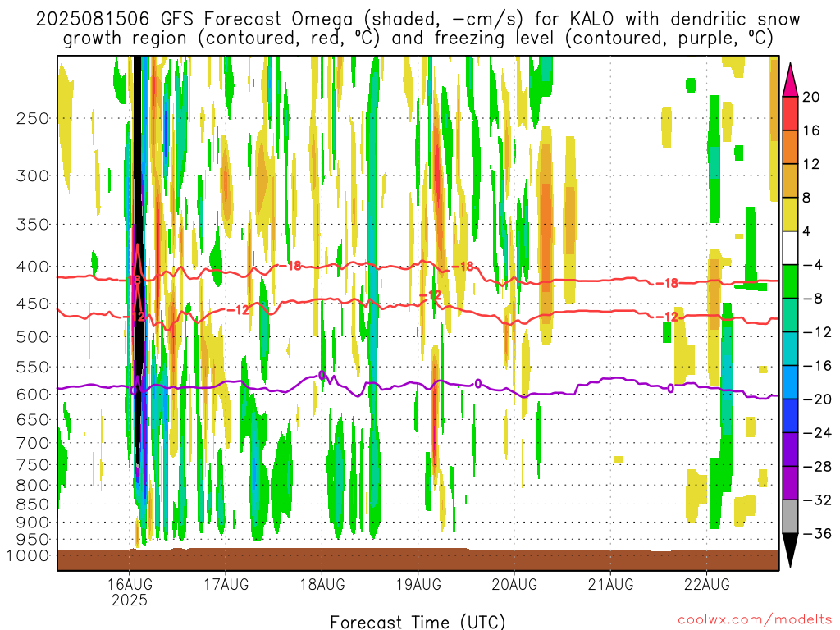The width and height of the screenshot is (840, 630).
Task: Click the 950 pressure level label
Action: click(x=33, y=540)
